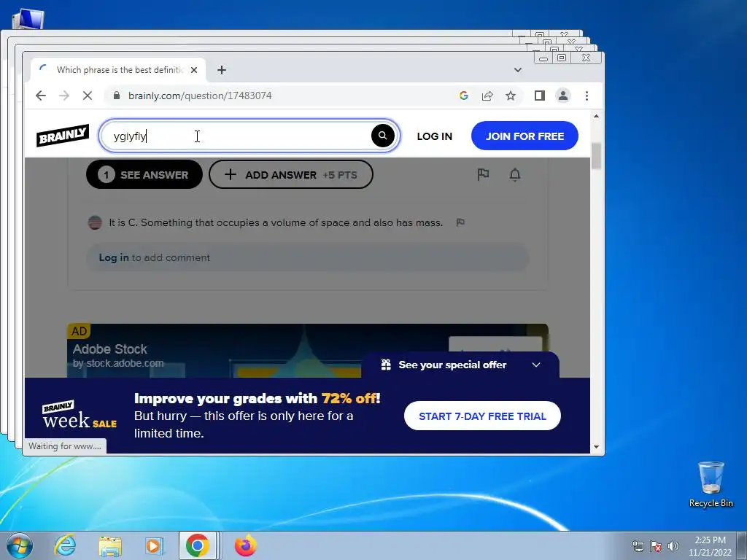The image size is (747, 560).
Task: Click the Brainly week SALE logo
Action: [79, 415]
